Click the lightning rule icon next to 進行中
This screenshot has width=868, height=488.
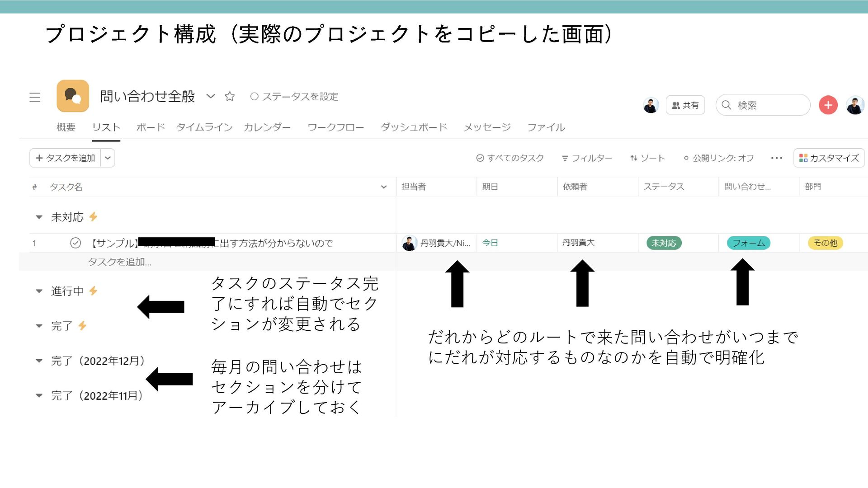(x=94, y=291)
